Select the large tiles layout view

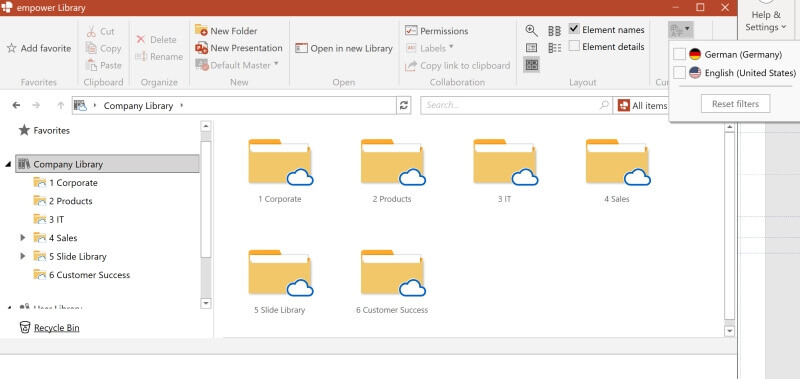554,31
